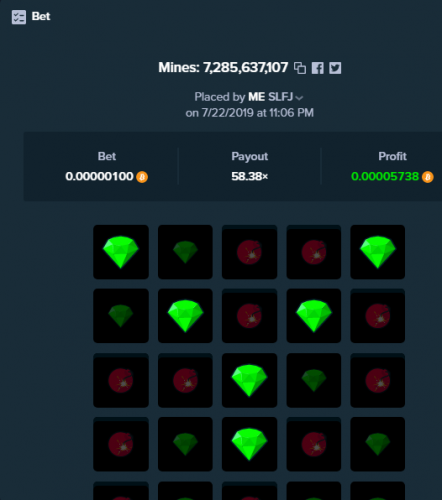Image resolution: width=442 pixels, height=500 pixels.
Task: Copy the Mines bet ID
Action: coord(300,68)
